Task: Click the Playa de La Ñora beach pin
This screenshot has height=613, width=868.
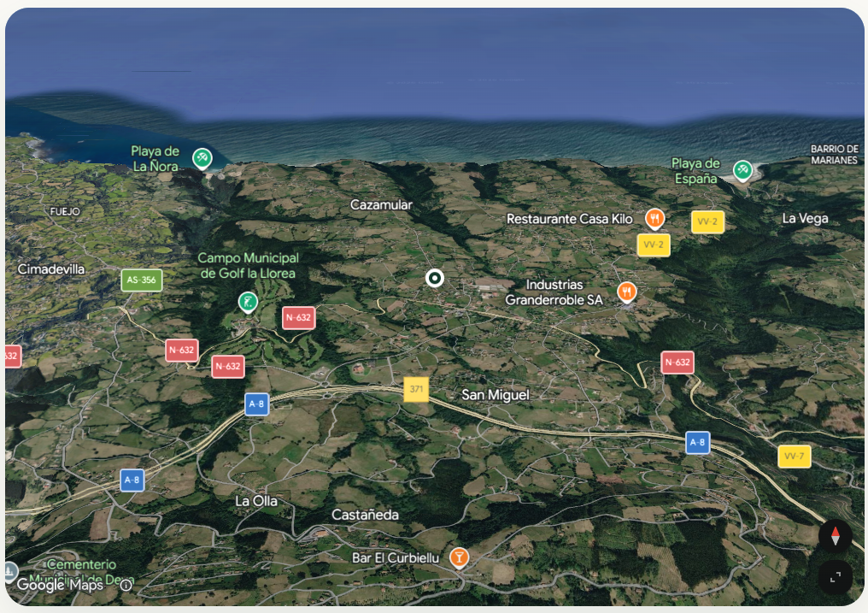Action: [x=202, y=158]
